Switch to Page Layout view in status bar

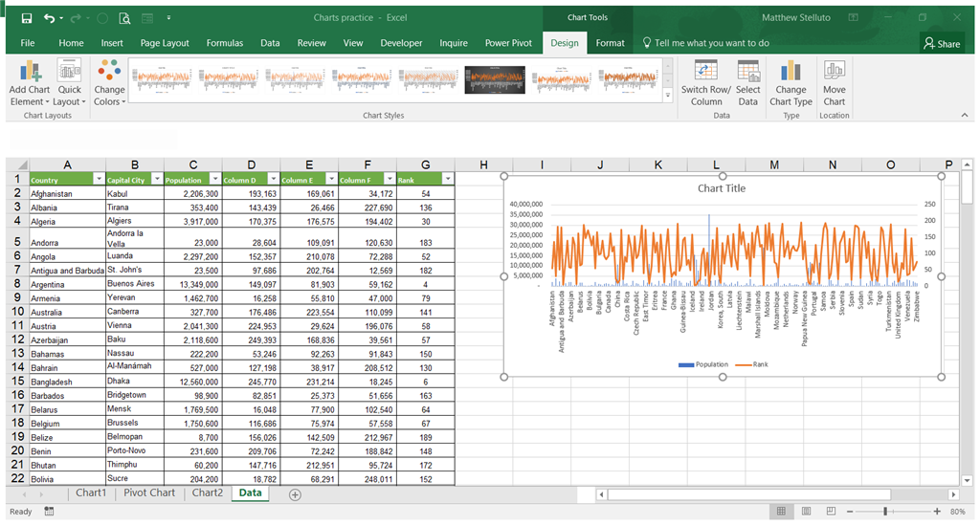pyautogui.click(x=806, y=512)
